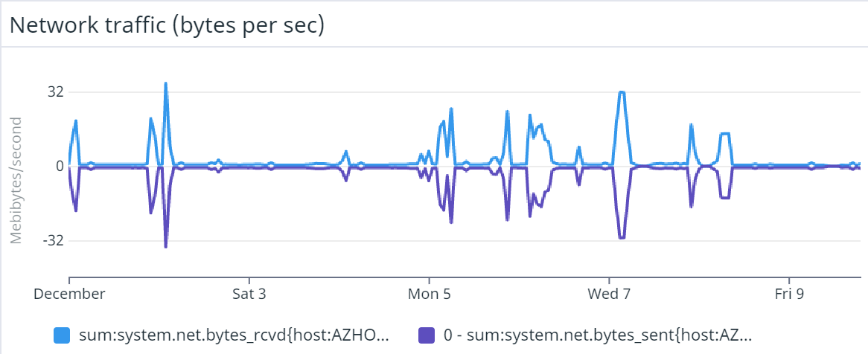Pick the Wed 7 date label
This screenshot has width=868, height=354.
pos(609,294)
